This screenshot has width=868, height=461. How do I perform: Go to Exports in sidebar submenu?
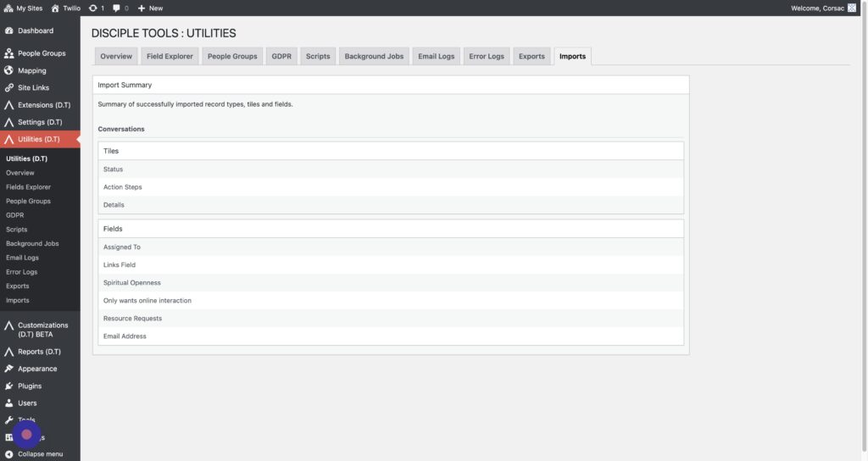coord(18,286)
